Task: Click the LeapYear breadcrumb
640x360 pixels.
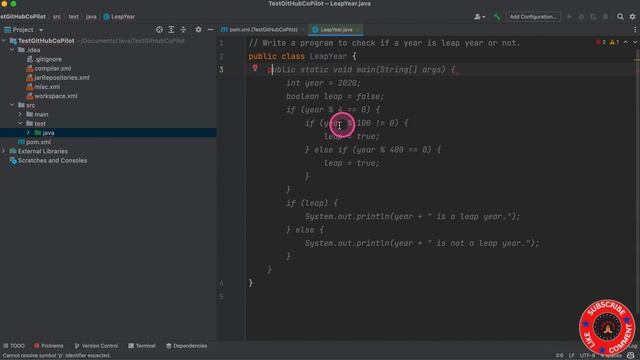Action: click(x=119, y=17)
